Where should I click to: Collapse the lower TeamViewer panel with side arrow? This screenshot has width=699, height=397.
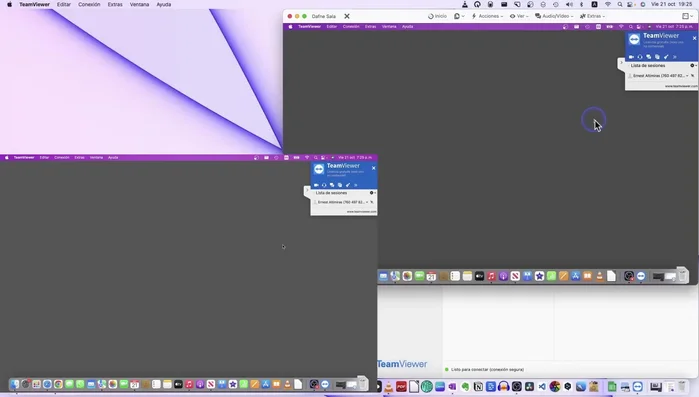tap(307, 191)
